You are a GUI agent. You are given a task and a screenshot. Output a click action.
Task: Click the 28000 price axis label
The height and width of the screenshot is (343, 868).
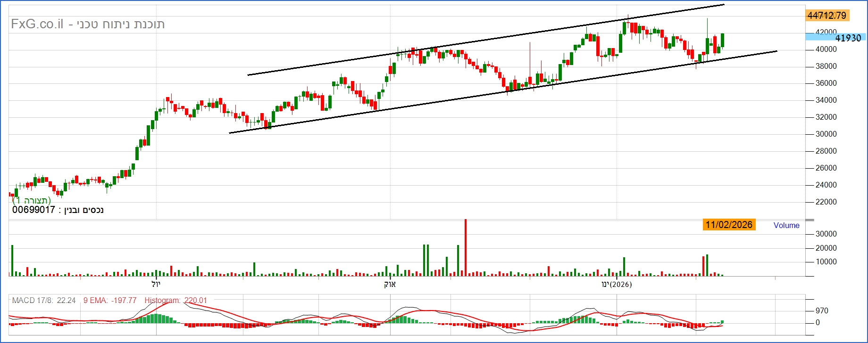pos(826,151)
